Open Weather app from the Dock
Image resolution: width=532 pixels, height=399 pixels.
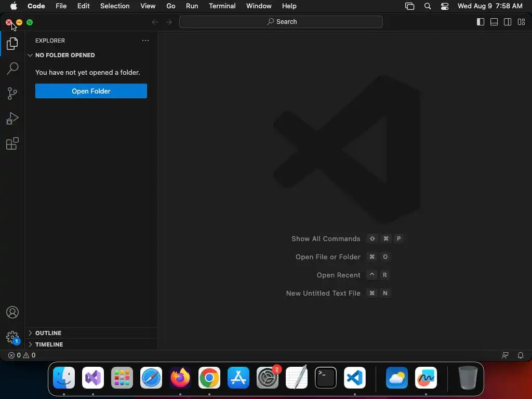[x=397, y=378]
